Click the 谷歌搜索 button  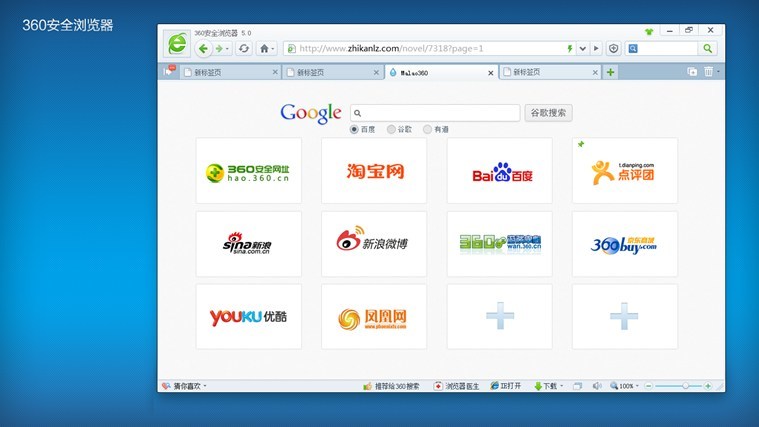(548, 113)
